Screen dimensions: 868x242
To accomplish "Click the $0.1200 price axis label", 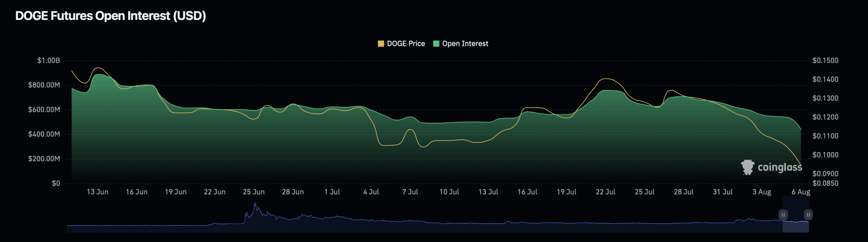I will tap(825, 117).
